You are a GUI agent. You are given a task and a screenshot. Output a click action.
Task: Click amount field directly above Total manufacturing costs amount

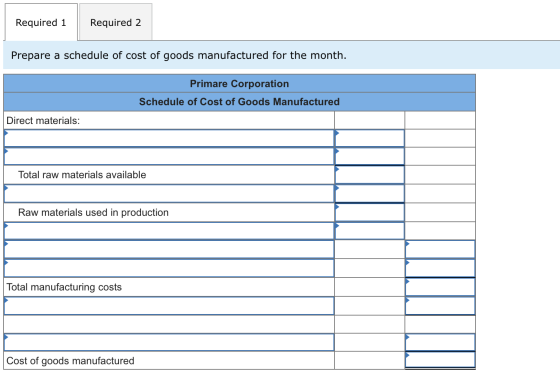coord(440,268)
